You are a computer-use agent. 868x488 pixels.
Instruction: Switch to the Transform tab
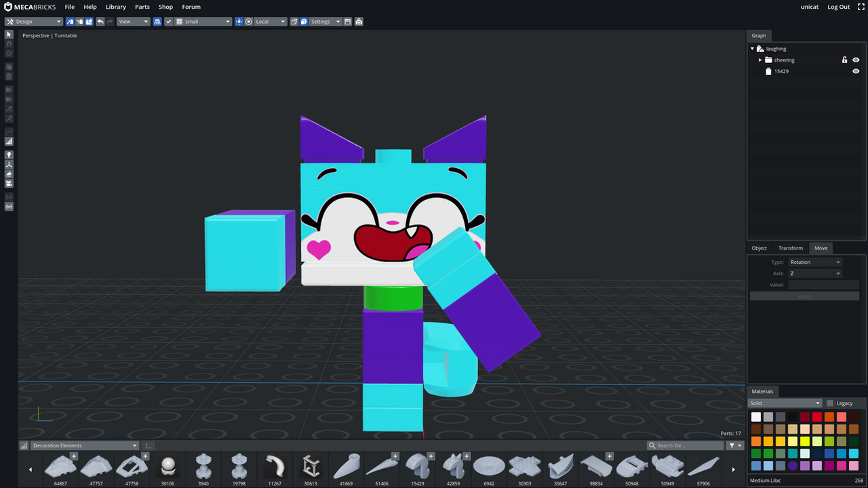pos(791,248)
